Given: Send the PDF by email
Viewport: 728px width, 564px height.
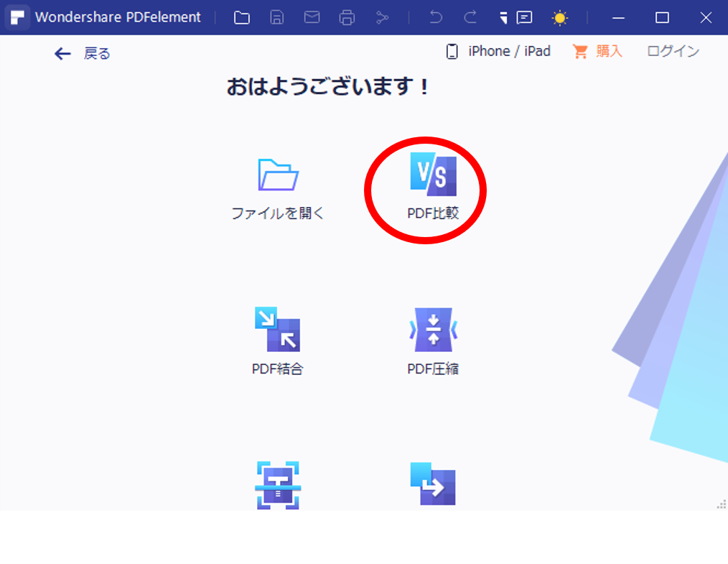Looking at the screenshot, I should point(312,17).
